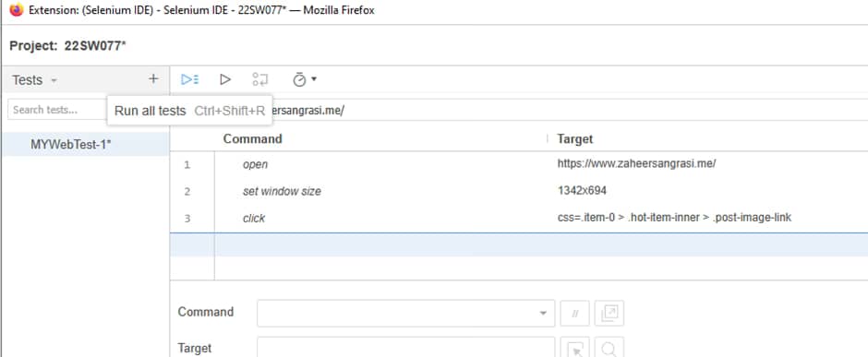Click the Search tests field
The width and height of the screenshot is (868, 357).
tap(55, 110)
